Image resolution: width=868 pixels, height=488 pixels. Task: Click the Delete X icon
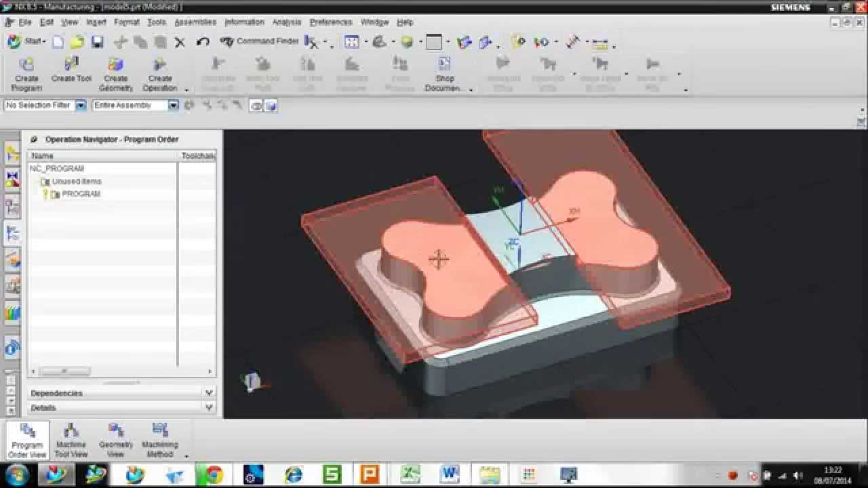tap(180, 42)
